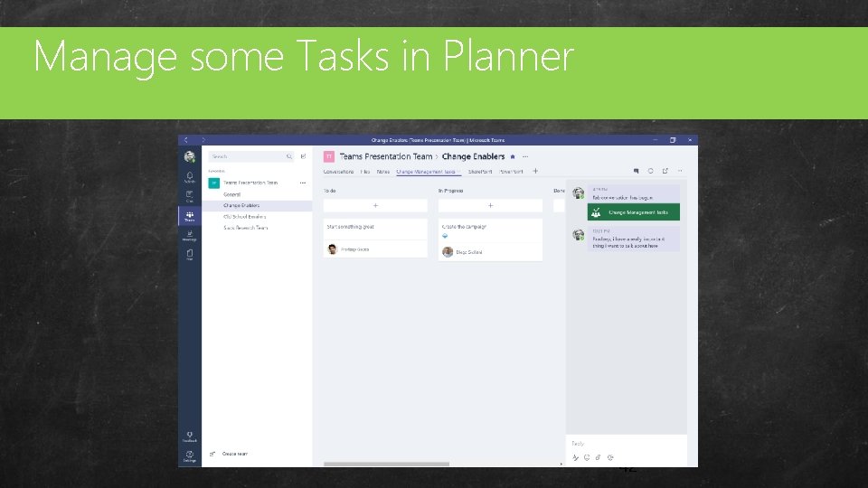Click the format text icon under Reply

pyautogui.click(x=576, y=457)
